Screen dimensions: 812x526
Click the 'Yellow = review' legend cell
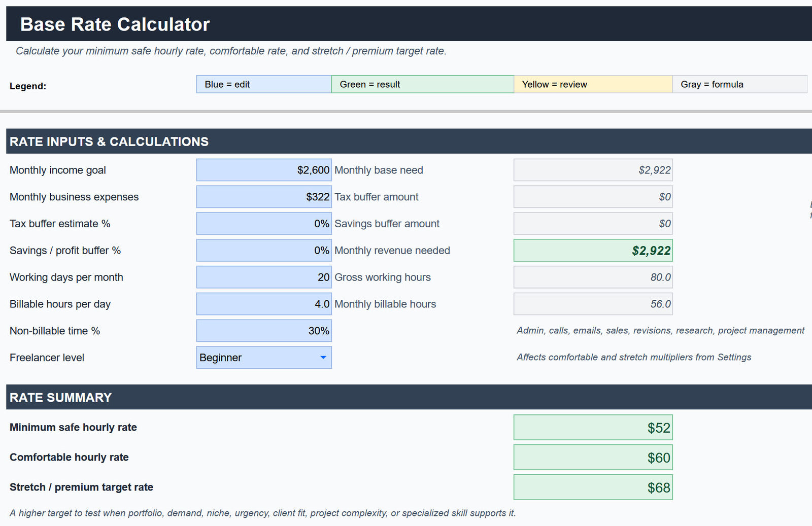click(x=593, y=84)
